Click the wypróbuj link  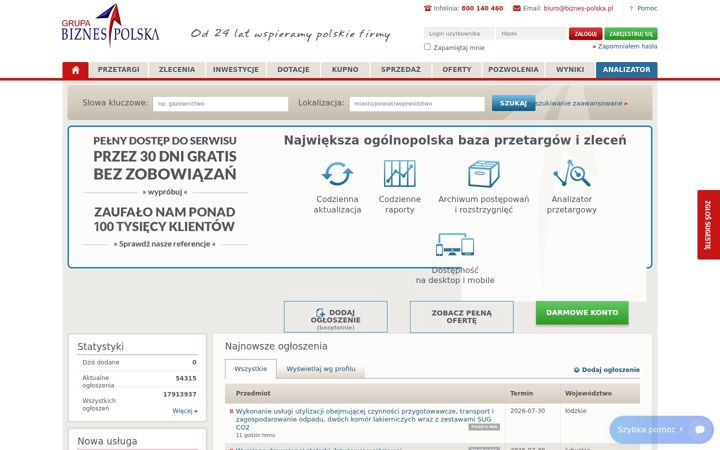click(x=165, y=192)
